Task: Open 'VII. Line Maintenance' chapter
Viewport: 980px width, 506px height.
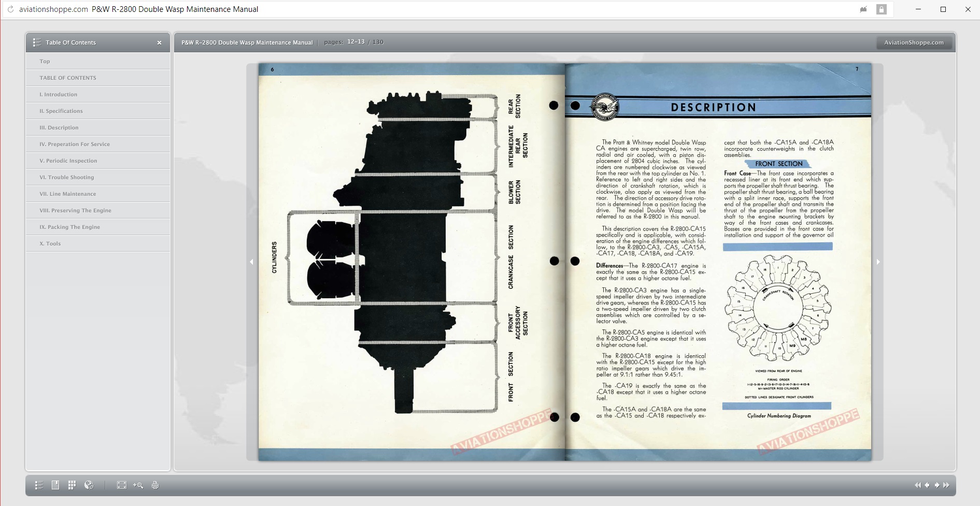Action: coord(98,194)
